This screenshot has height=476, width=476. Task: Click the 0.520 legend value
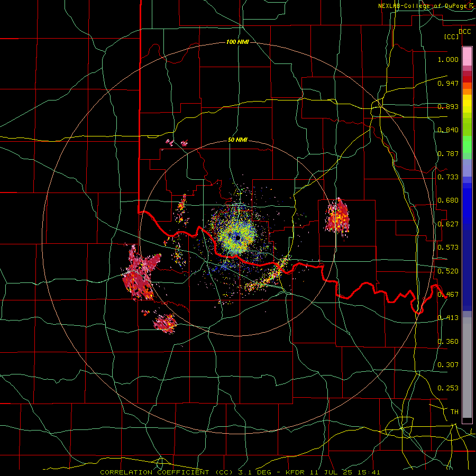coord(448,271)
